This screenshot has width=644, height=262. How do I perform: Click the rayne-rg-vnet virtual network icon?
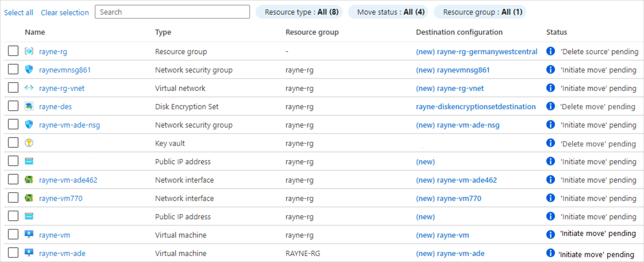coord(29,88)
